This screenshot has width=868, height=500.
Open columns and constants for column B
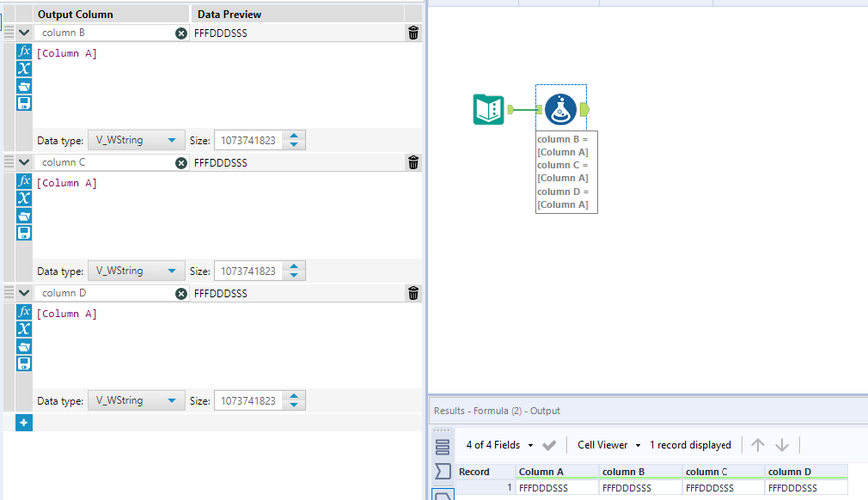pos(24,69)
